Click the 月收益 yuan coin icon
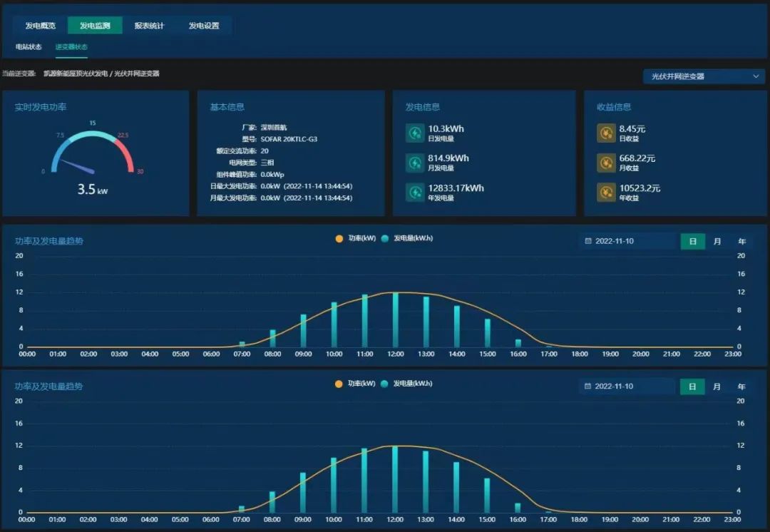 [606, 163]
